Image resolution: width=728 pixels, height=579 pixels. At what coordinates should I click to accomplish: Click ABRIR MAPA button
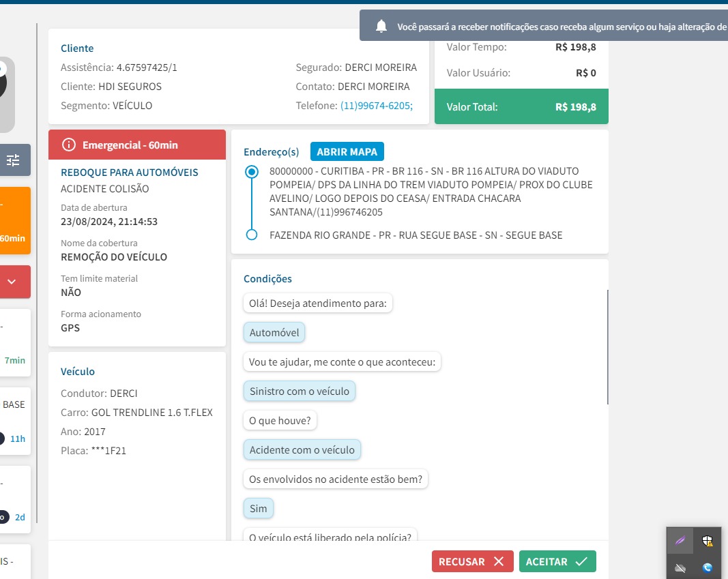pyautogui.click(x=347, y=151)
